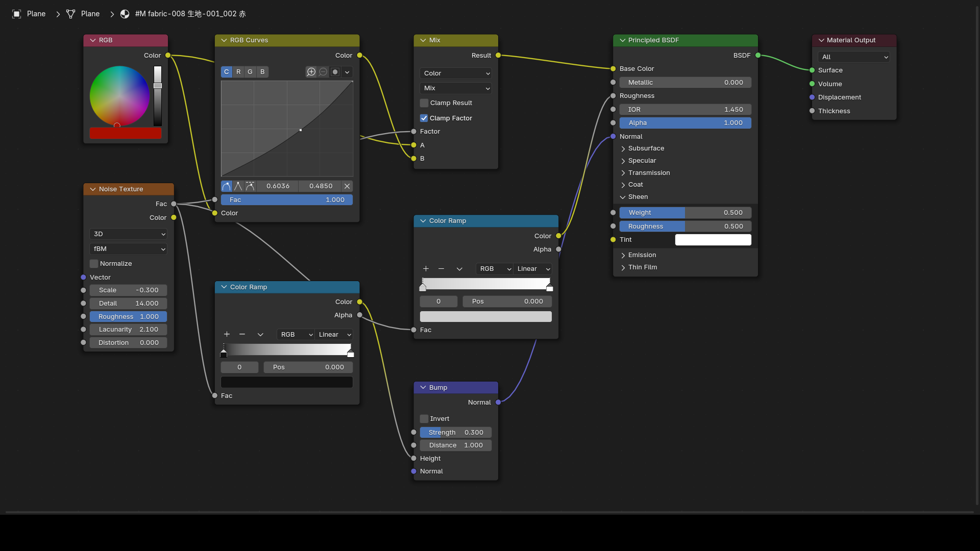
Task: Click the material sphere icon in breadcrumb
Action: pyautogui.click(x=125, y=14)
